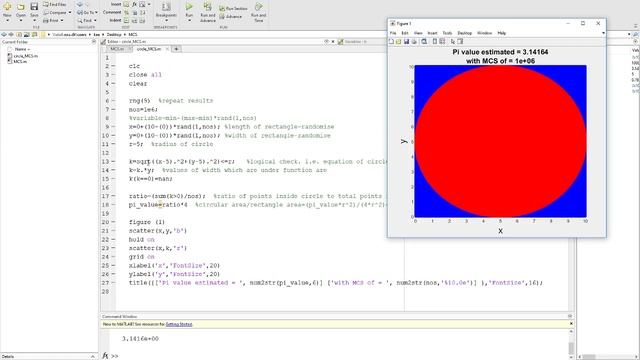Click Find Files in toolbar

point(55,4)
